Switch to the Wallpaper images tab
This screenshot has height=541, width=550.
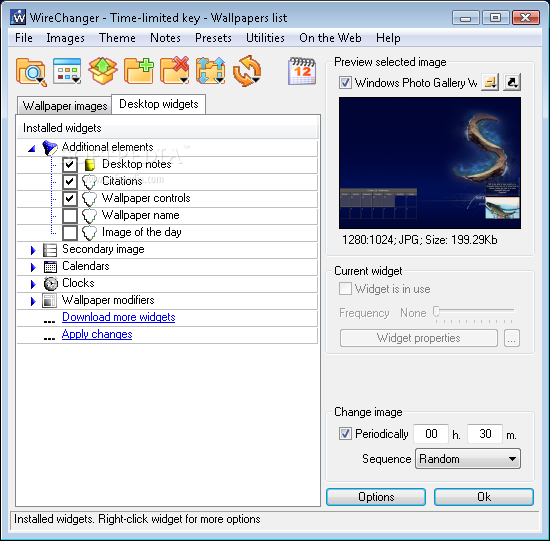click(x=65, y=106)
